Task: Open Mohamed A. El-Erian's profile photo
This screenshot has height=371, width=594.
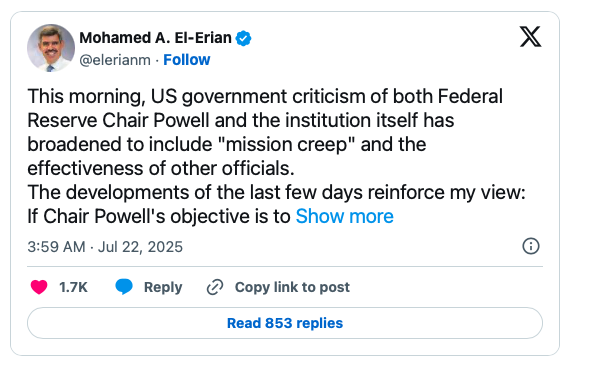Action: [x=51, y=48]
